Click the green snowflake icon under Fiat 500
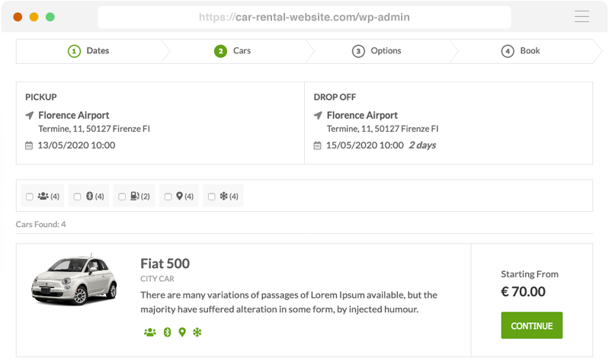 [x=197, y=332]
